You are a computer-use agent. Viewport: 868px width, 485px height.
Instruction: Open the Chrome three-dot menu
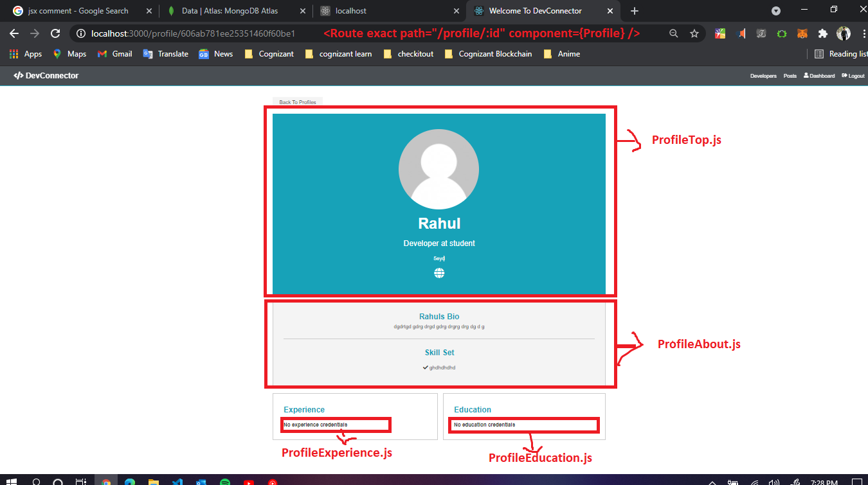coord(863,33)
